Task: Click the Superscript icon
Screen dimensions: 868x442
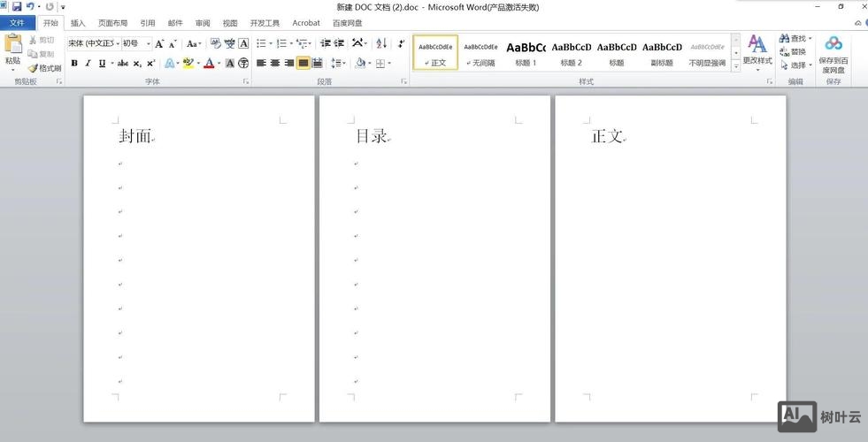Action: [150, 63]
